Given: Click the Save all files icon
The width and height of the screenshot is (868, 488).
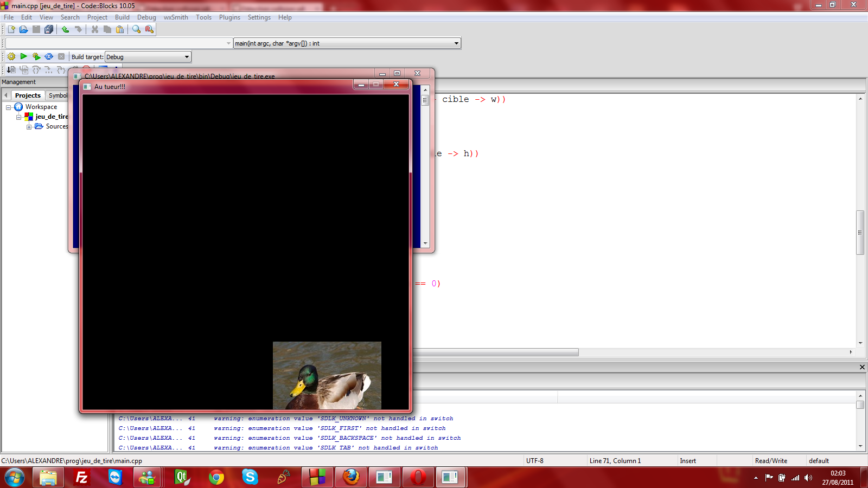Looking at the screenshot, I should click(49, 29).
